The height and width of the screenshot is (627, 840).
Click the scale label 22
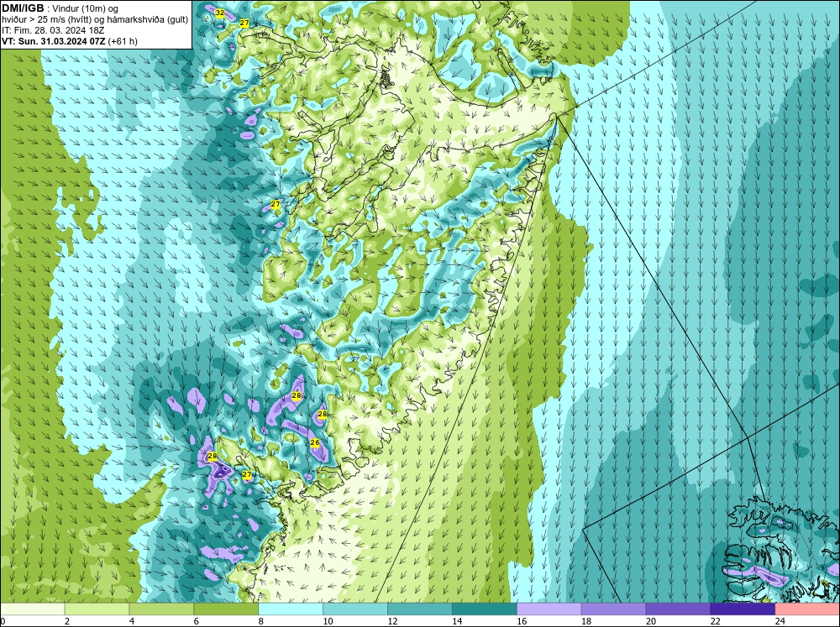(x=715, y=621)
